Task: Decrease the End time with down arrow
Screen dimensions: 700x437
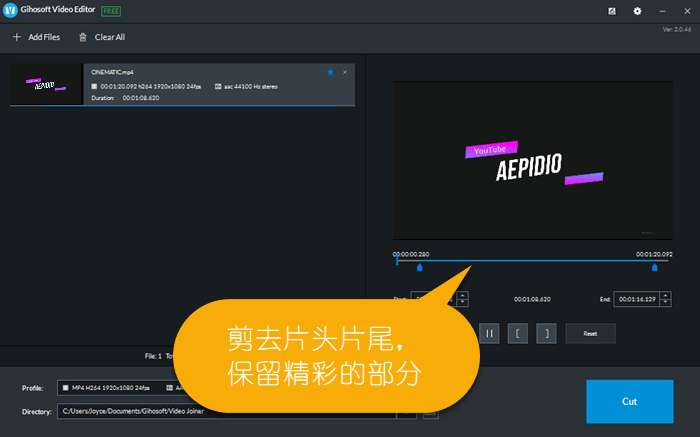Action: click(x=663, y=302)
